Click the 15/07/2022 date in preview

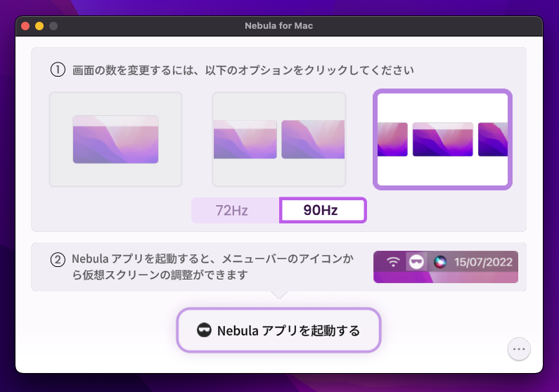pos(483,262)
